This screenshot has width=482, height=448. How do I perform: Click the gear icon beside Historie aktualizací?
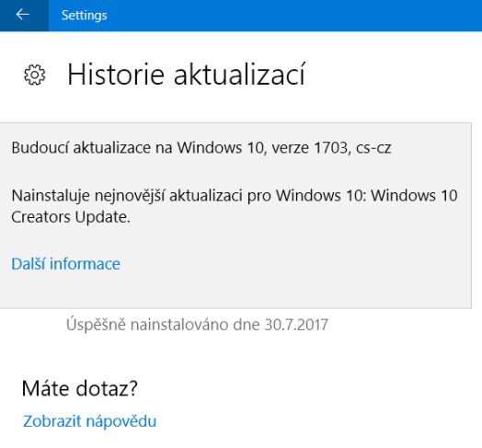pyautogui.click(x=35, y=75)
